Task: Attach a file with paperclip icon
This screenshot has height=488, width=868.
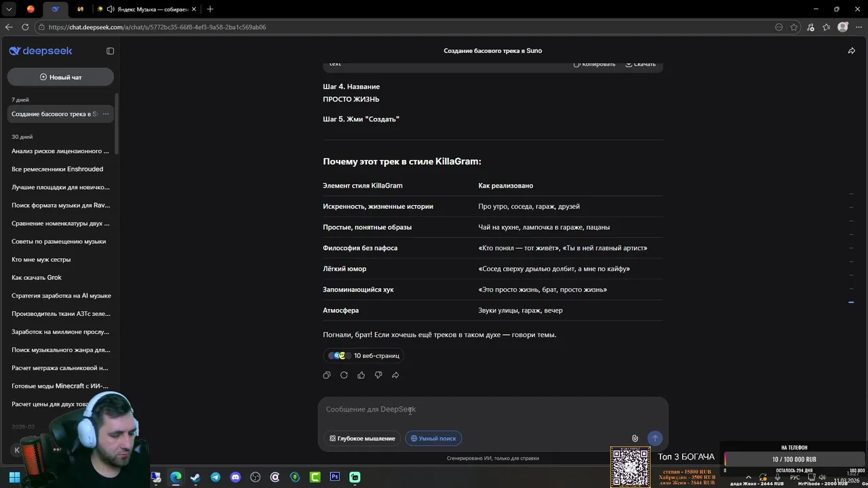Action: pyautogui.click(x=635, y=439)
